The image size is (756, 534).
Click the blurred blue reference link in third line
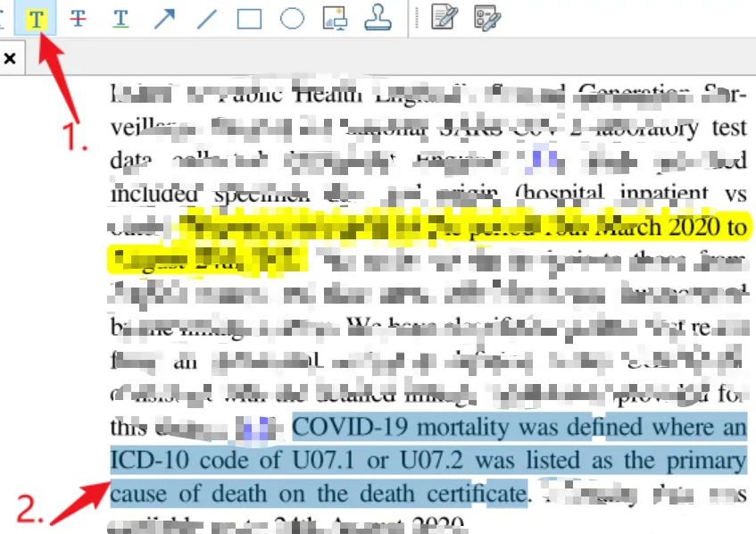(544, 160)
